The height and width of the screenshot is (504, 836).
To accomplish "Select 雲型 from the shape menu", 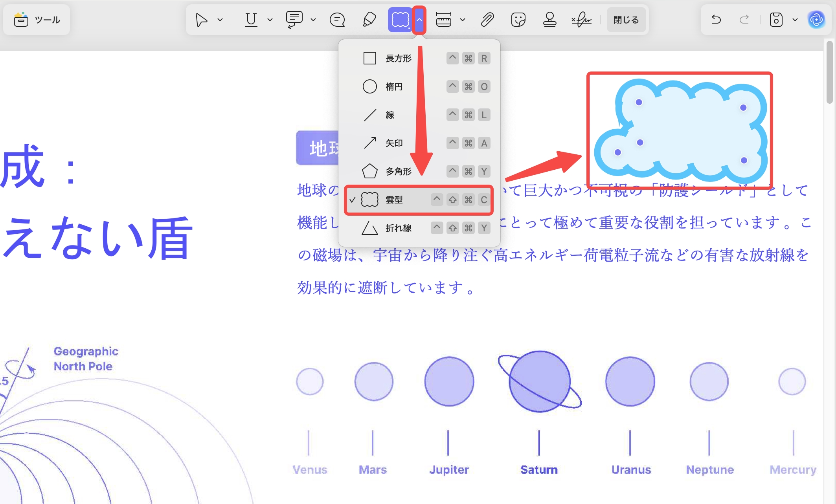I will [x=394, y=200].
